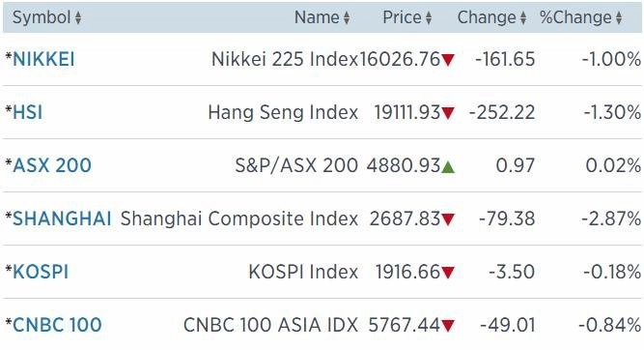Open the ASX 200 symbol link
644x350 pixels.
click(52, 165)
